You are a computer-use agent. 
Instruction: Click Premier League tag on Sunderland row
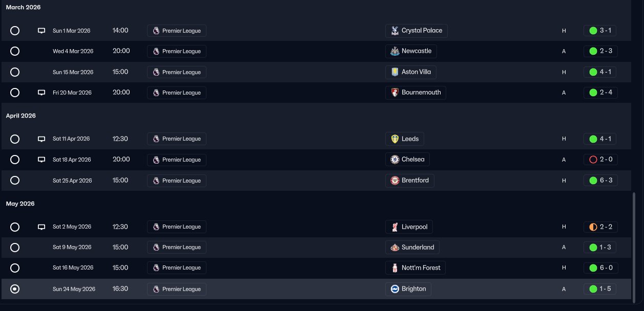177,247
